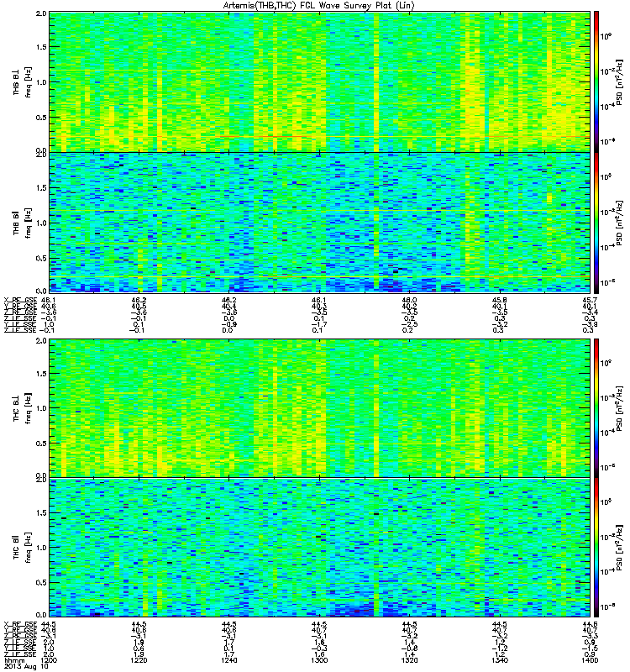This screenshot has width=630, height=672.
Task: Click the color bar beside the THC B⊥ panel
Action: pos(596,408)
